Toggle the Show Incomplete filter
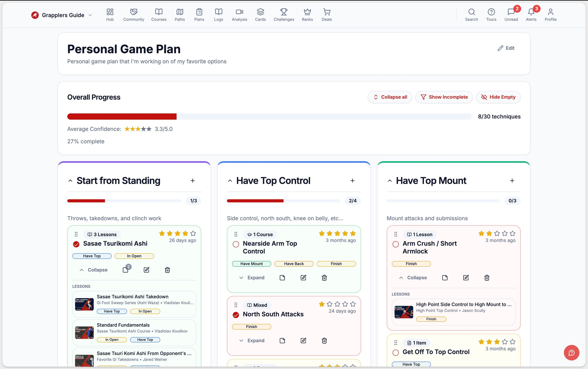This screenshot has width=588, height=369. tap(444, 97)
